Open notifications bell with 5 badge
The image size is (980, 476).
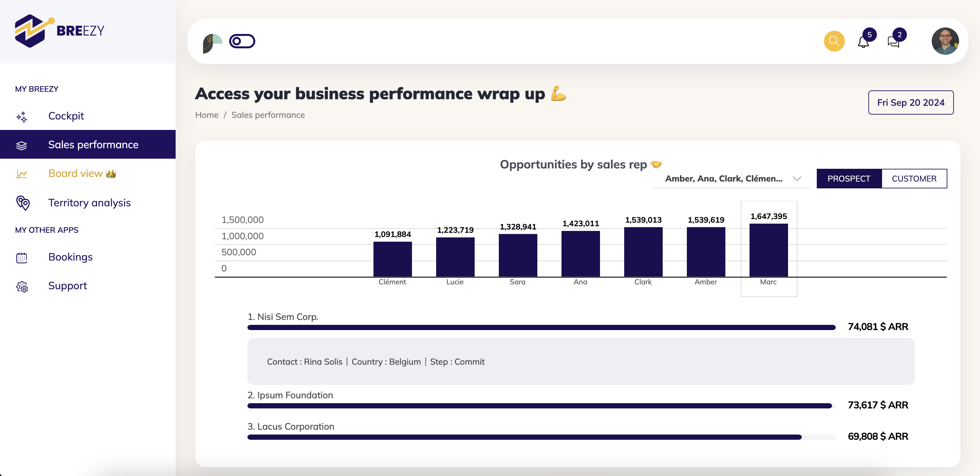pyautogui.click(x=863, y=42)
